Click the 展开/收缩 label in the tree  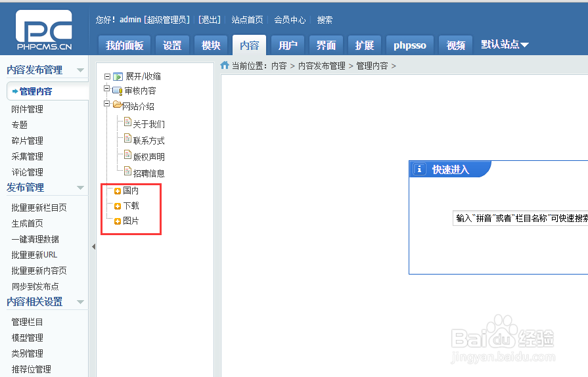pyautogui.click(x=143, y=76)
